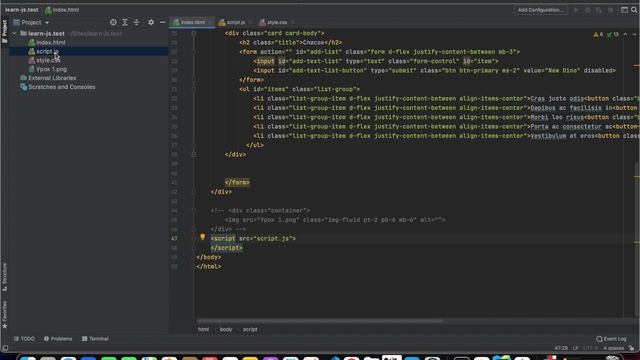This screenshot has height=360, width=640.
Task: Click the script breadcrumb below editor
Action: [250, 329]
